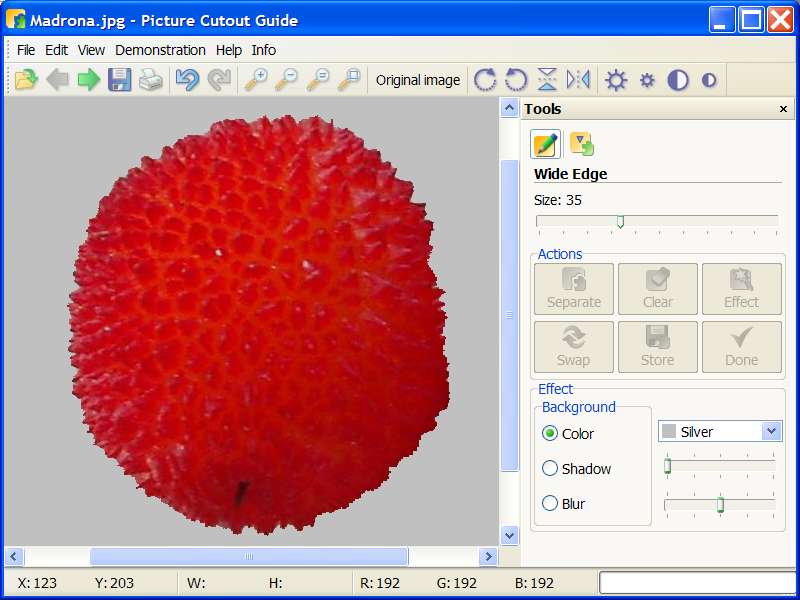Click the vertical scrollbar down arrow
This screenshot has width=800, height=600.
(x=509, y=536)
